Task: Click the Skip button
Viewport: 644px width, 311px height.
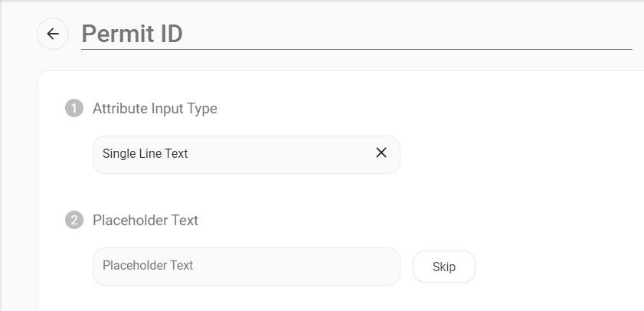Action: pyautogui.click(x=443, y=267)
